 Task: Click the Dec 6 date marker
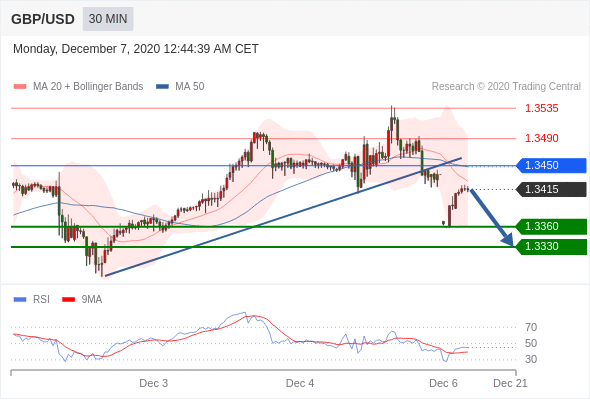[x=443, y=383]
